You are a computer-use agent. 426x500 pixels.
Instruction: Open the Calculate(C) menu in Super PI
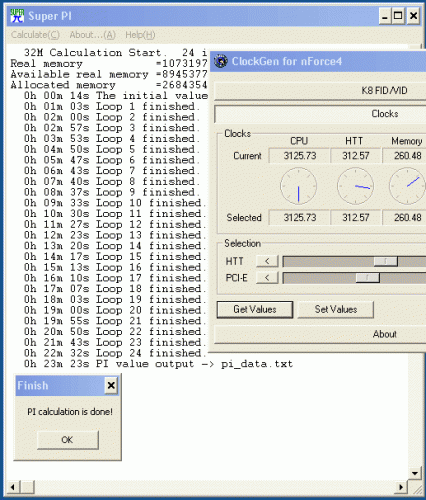click(35, 35)
